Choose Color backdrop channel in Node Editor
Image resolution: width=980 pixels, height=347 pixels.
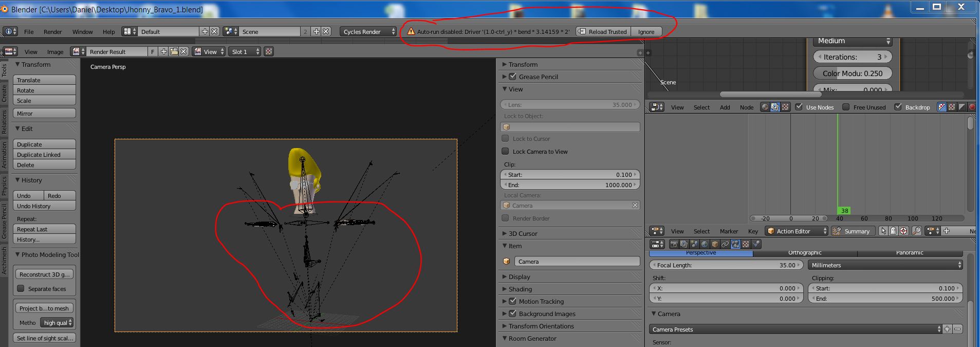[952, 107]
